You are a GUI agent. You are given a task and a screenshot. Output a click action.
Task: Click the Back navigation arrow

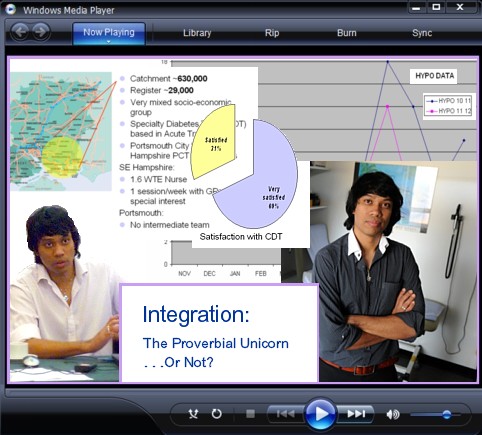click(x=20, y=32)
